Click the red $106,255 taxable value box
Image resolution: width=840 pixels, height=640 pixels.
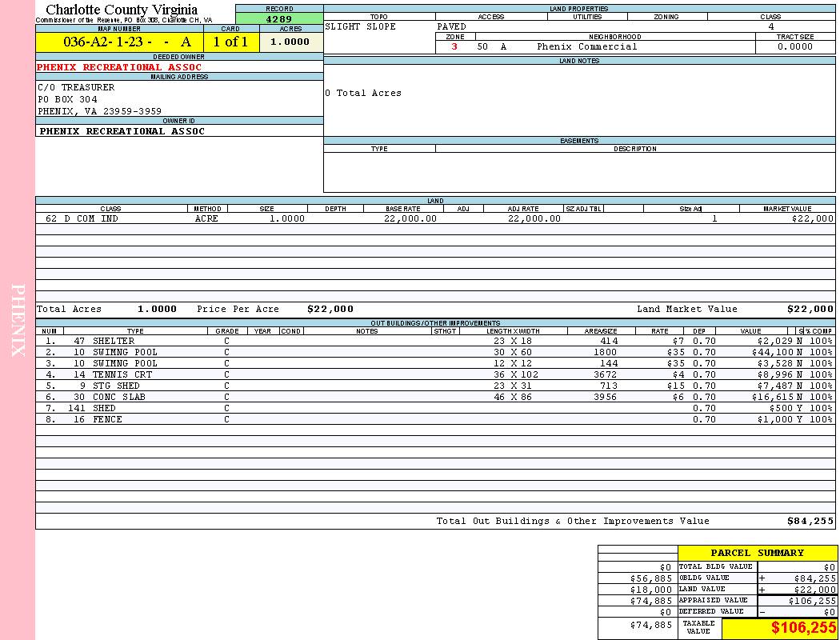tap(780, 628)
